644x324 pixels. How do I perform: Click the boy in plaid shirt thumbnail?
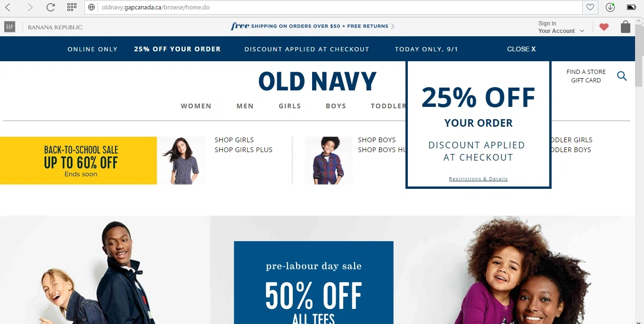[328, 161]
